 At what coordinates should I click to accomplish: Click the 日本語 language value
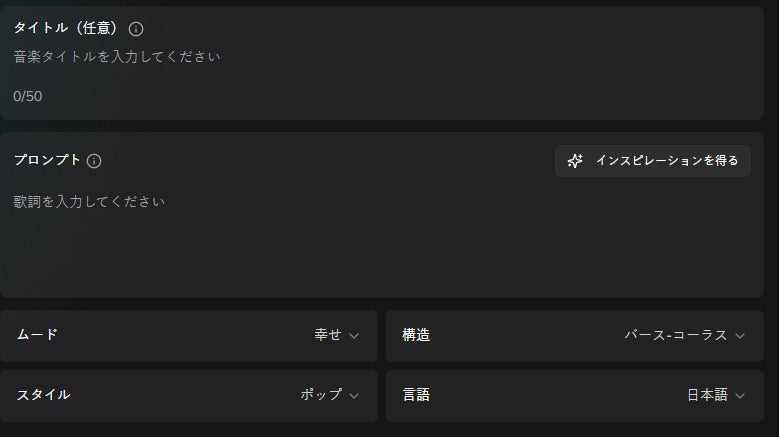point(707,395)
